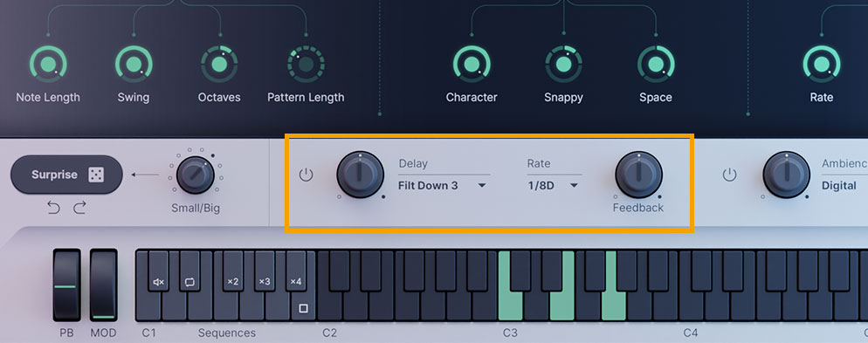
Task: Click the stop square key icon
Action: pos(303,308)
